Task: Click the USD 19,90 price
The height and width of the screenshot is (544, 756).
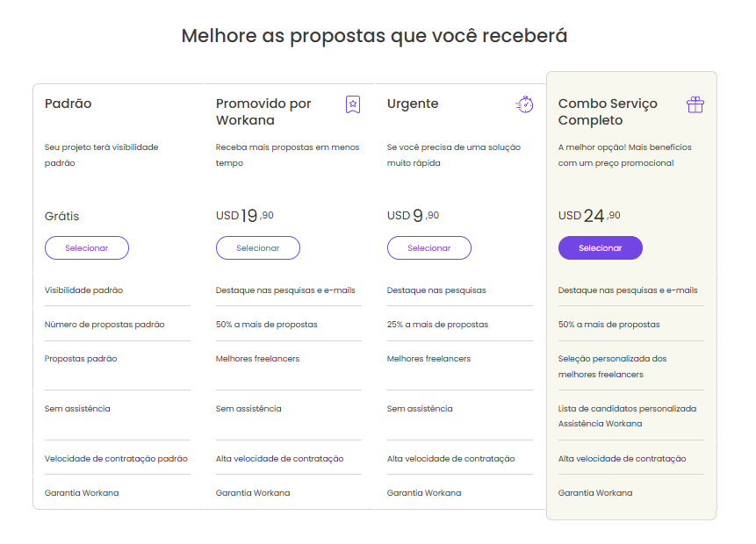Action: coord(244,215)
